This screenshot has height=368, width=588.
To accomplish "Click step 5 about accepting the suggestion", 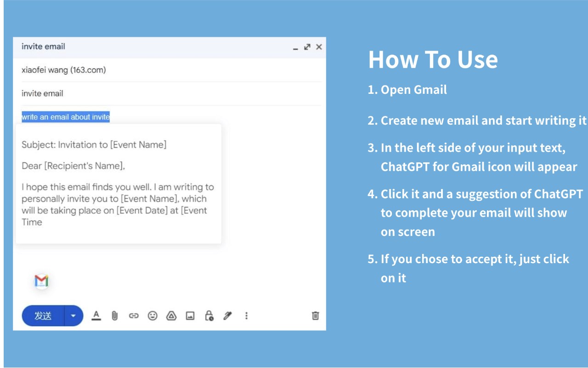I will (x=468, y=268).
